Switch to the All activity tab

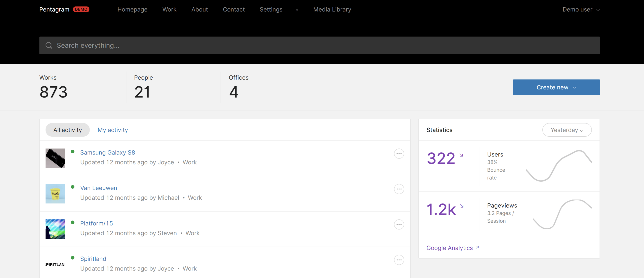pyautogui.click(x=67, y=130)
